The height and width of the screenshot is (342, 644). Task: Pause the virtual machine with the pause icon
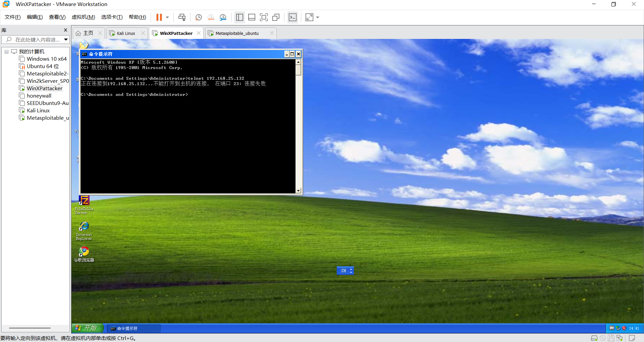coord(159,17)
